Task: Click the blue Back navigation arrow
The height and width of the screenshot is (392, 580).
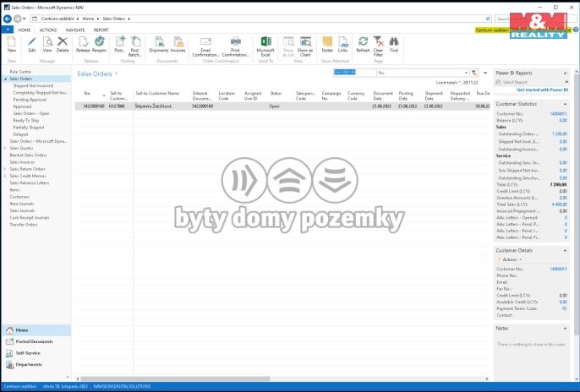Action: pos(8,19)
